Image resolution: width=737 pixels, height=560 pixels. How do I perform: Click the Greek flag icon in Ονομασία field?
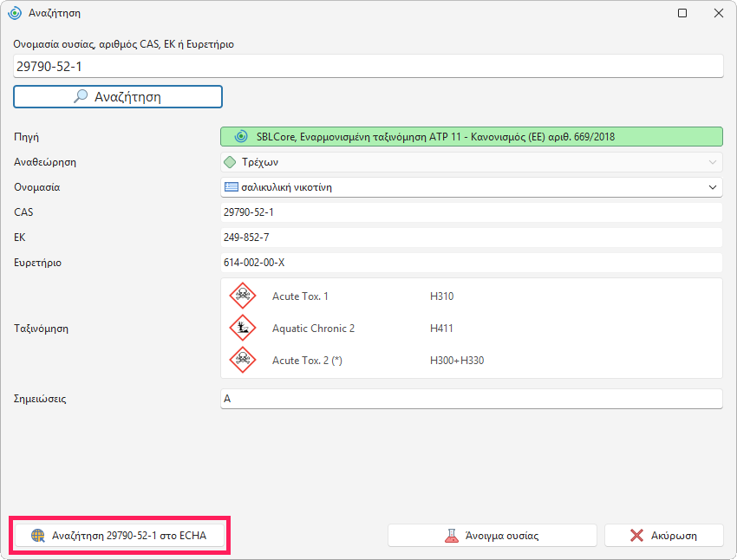click(x=232, y=187)
